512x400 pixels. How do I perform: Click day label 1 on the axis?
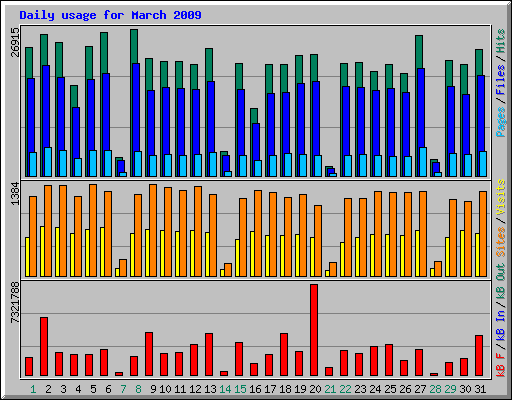[x=33, y=389]
